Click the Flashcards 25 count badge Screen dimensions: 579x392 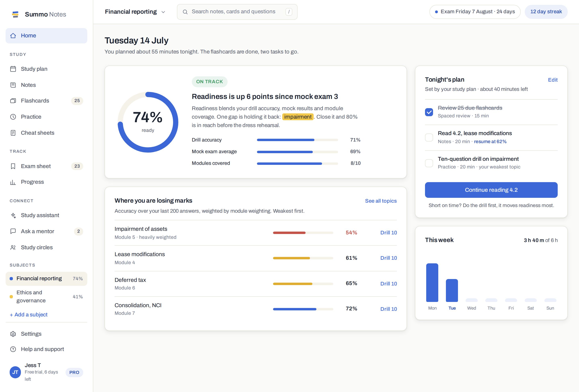tap(77, 101)
